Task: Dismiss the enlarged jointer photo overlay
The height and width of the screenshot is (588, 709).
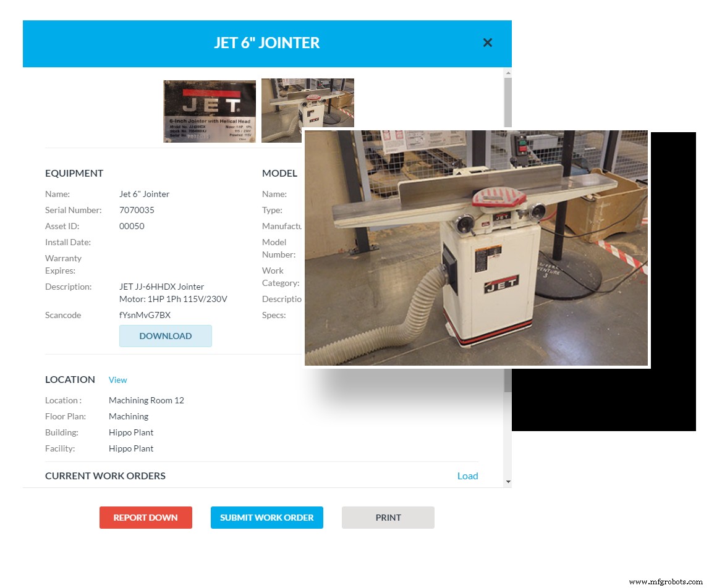Action: (476, 247)
